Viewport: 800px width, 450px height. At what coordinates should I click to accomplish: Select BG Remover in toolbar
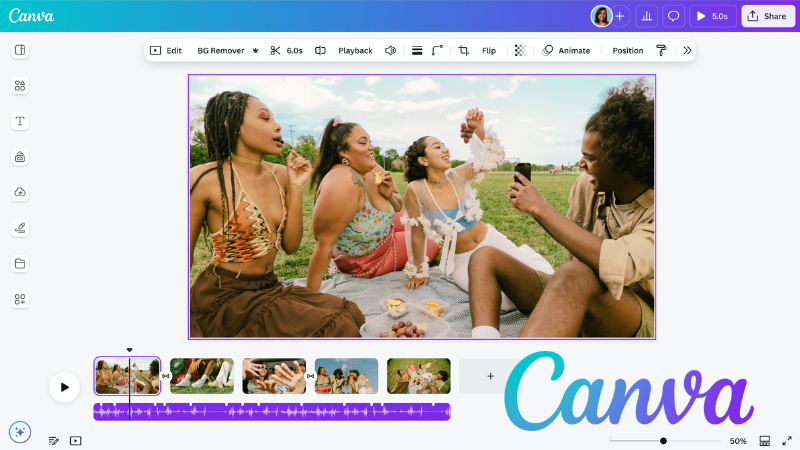(x=220, y=51)
